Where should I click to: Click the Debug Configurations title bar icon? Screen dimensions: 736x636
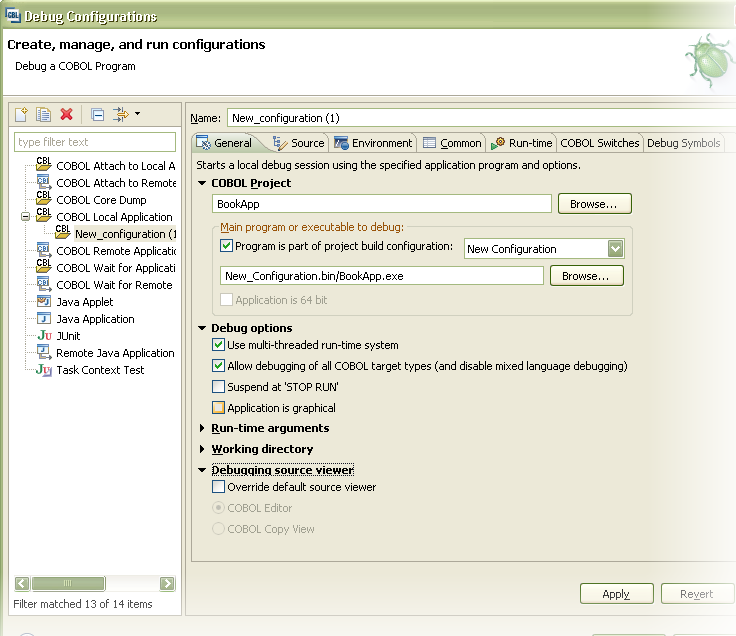pyautogui.click(x=13, y=15)
